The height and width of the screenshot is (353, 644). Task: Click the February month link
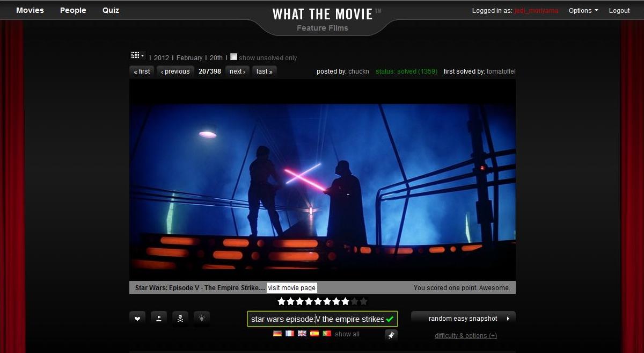coord(189,58)
